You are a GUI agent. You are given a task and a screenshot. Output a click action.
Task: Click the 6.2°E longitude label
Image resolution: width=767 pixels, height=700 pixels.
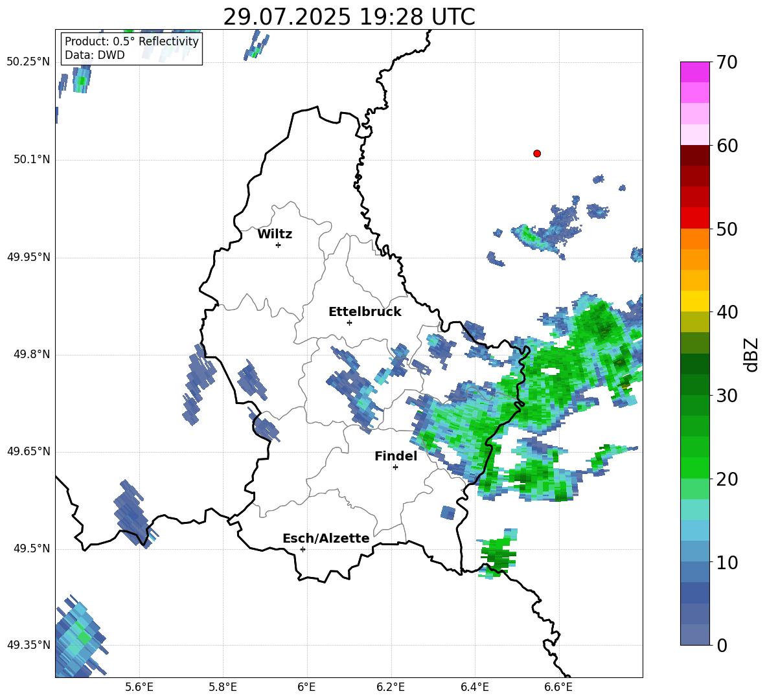(391, 687)
